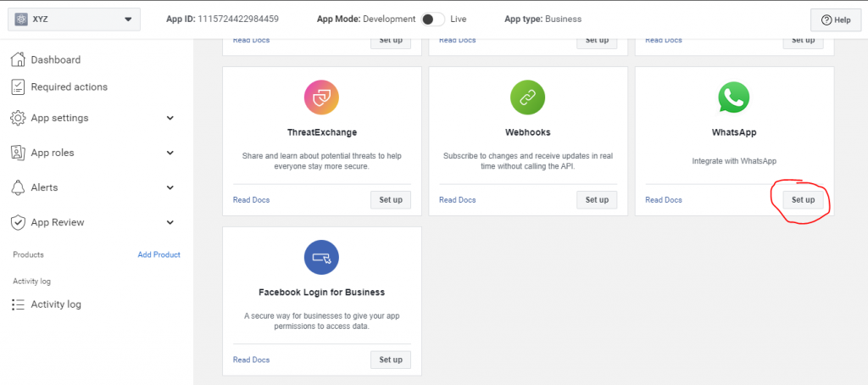This screenshot has height=385, width=868.
Task: Open the XYZ app selector dropdown
Action: 74,20
